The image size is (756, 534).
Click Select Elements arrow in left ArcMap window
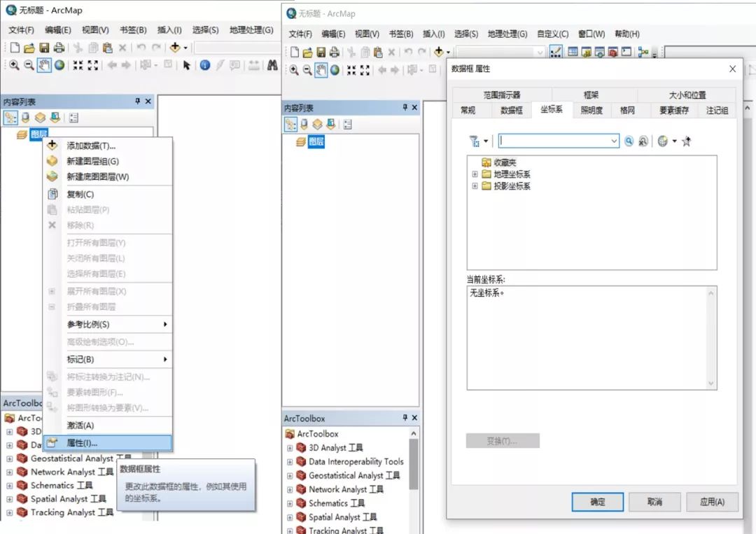coord(187,65)
